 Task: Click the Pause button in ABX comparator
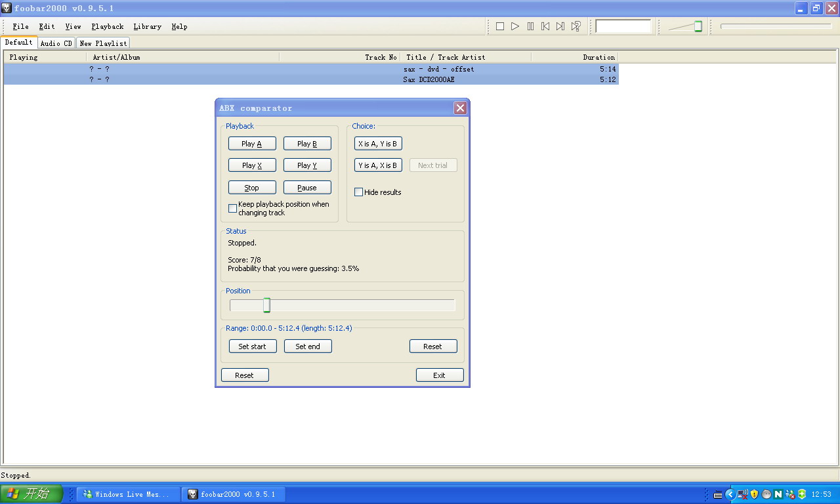307,188
